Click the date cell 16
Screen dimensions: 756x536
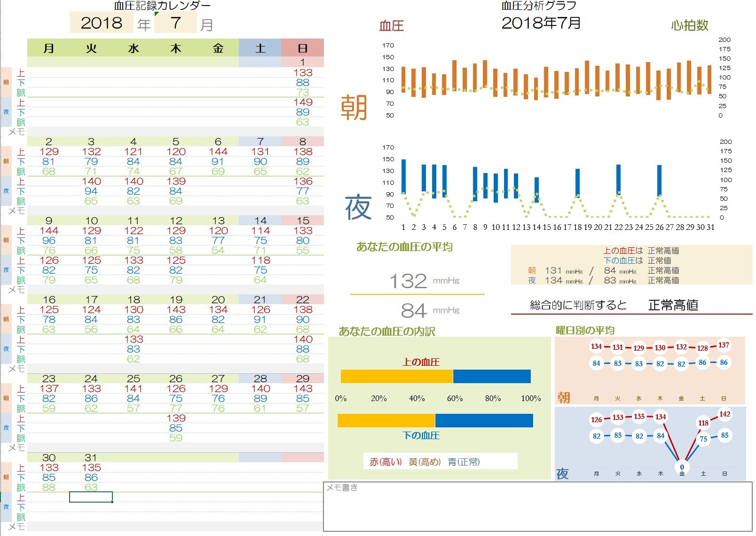49,300
